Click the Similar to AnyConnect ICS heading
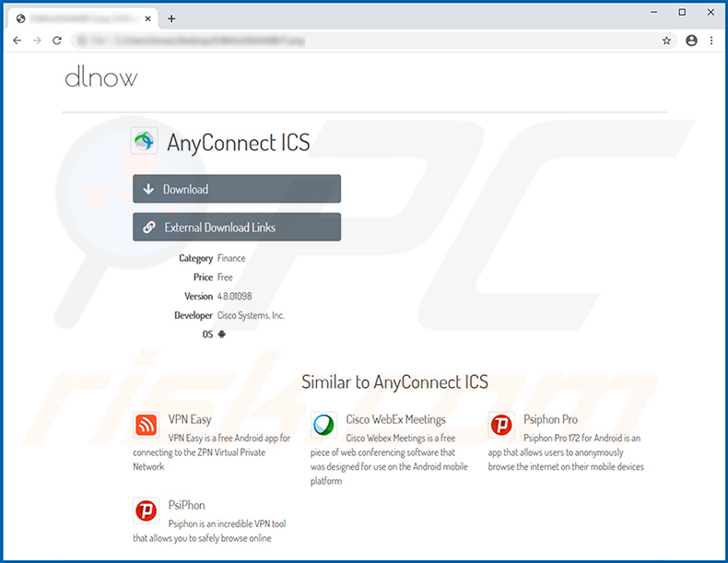 tap(394, 382)
